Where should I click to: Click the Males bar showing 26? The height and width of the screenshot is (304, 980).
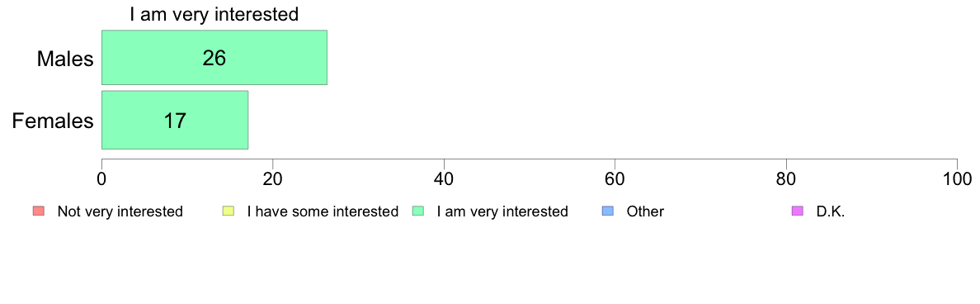click(x=214, y=58)
